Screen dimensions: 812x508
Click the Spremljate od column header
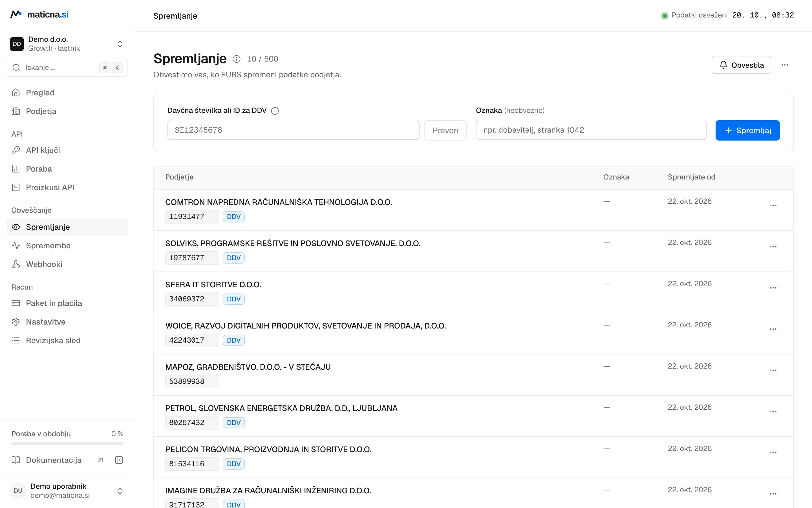691,177
